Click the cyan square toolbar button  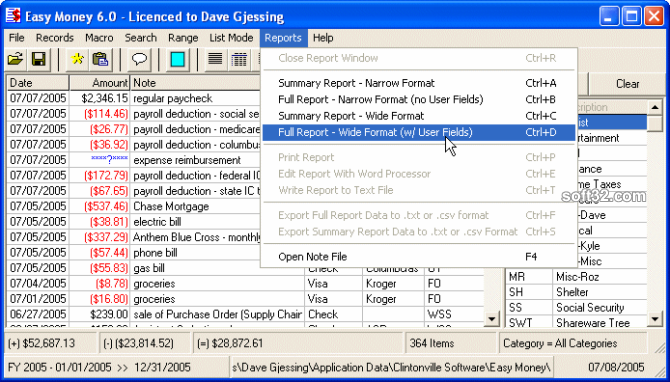[177, 59]
